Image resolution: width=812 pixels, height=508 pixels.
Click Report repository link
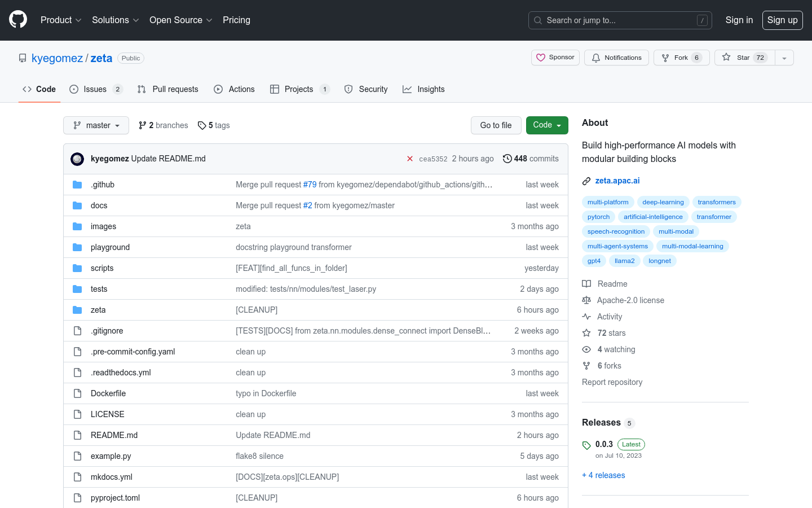pyautogui.click(x=612, y=382)
